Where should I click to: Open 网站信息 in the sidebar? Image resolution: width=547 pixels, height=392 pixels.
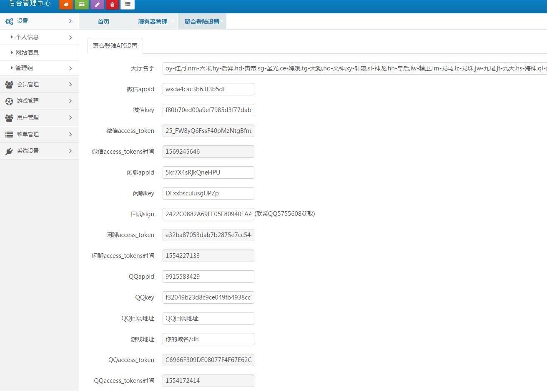pyautogui.click(x=27, y=52)
